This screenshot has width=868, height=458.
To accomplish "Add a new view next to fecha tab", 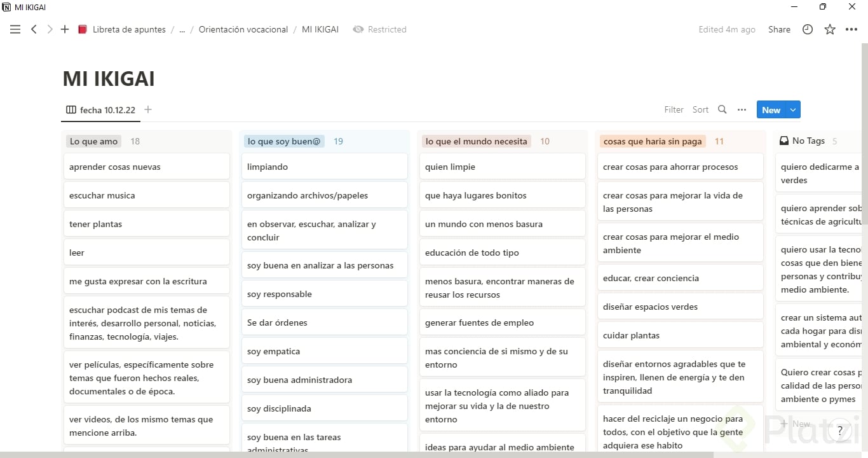I will click(x=148, y=109).
